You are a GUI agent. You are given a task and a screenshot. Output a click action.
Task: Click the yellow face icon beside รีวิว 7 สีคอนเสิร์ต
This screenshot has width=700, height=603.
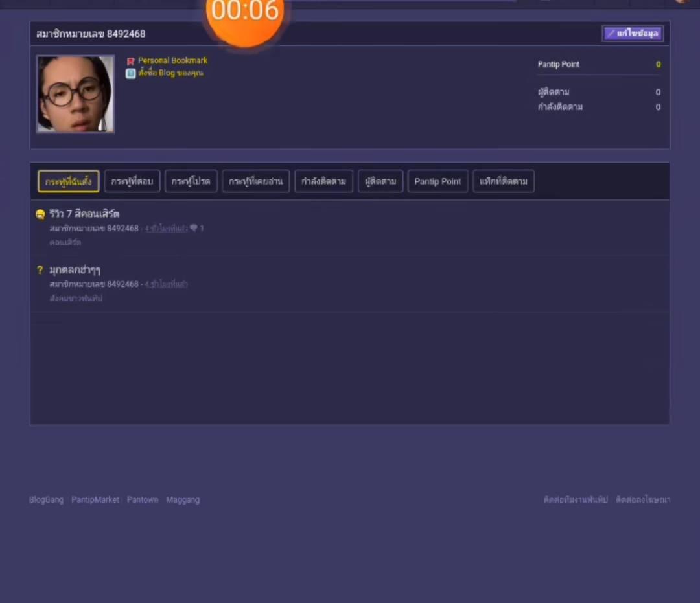40,214
